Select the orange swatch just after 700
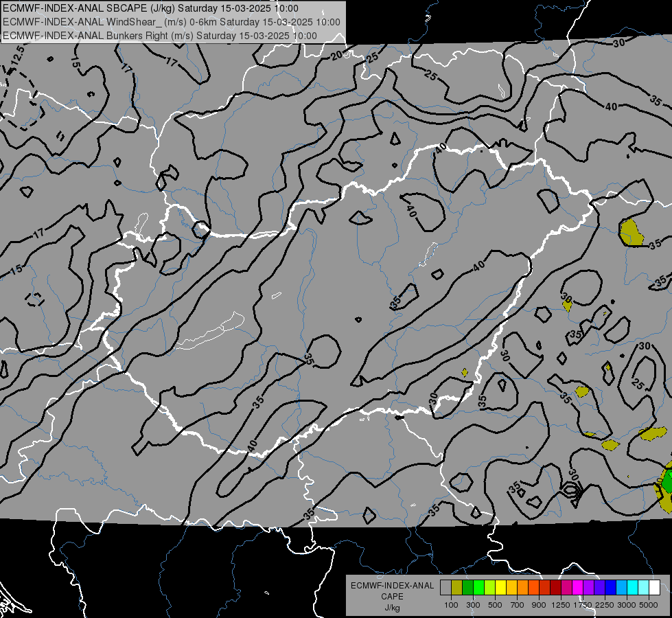 pyautogui.click(x=522, y=588)
